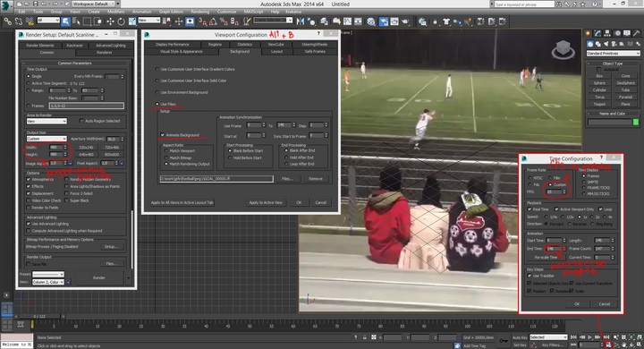This screenshot has height=349, width=644.
Task: Open the Output Size Custom dropdown
Action: tap(47, 139)
